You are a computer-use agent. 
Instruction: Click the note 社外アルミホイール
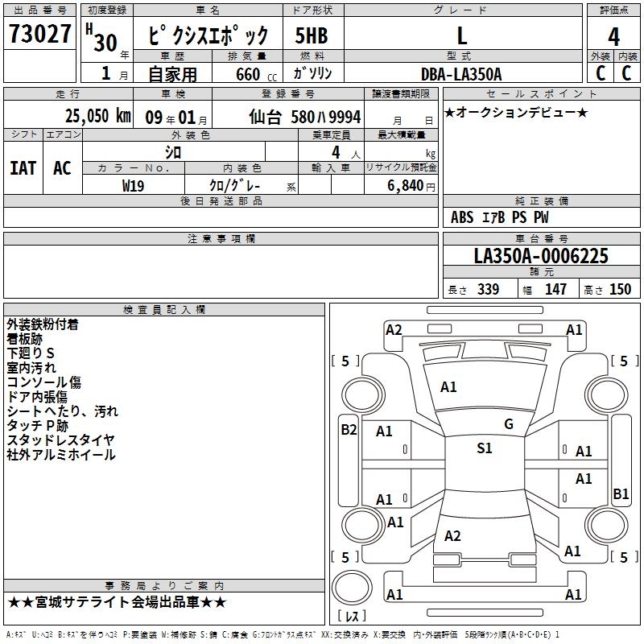point(61,455)
